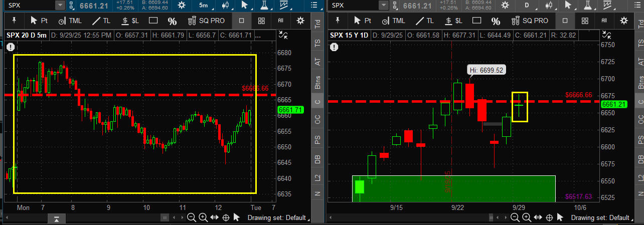
Task: Click the symbol link clip icon in left chart
Action: pyautogui.click(x=72, y=6)
